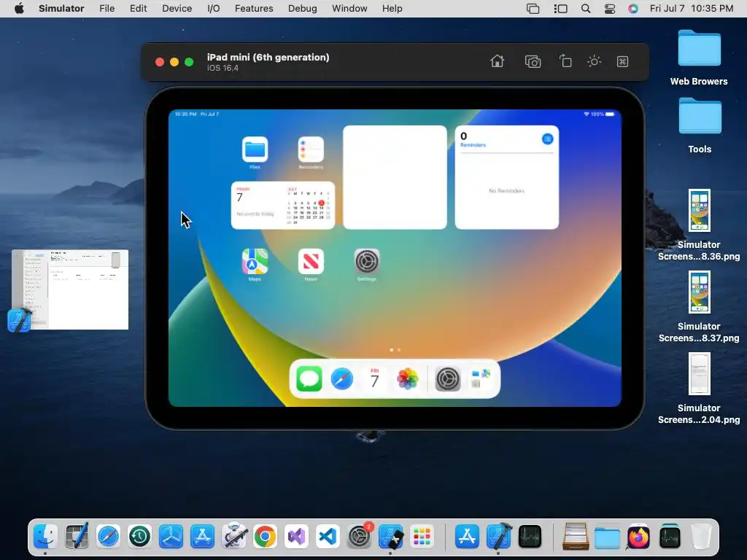Open Google Chrome from the macOS dock

click(266, 537)
